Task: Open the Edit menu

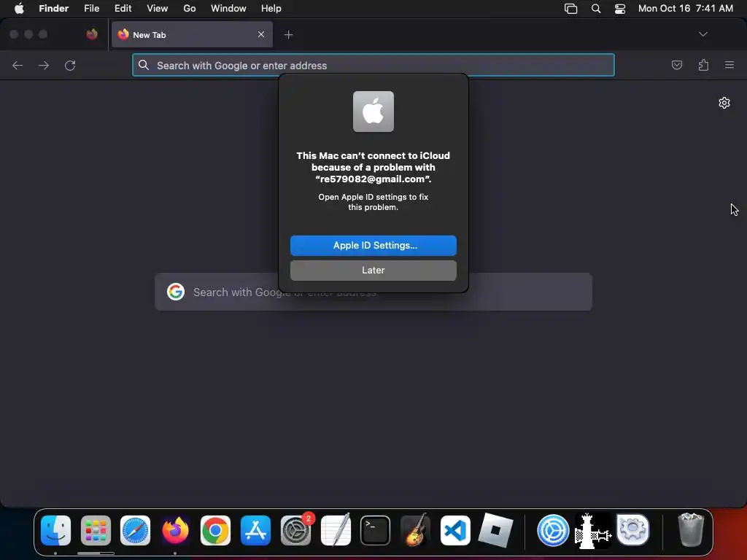Action: (x=123, y=8)
